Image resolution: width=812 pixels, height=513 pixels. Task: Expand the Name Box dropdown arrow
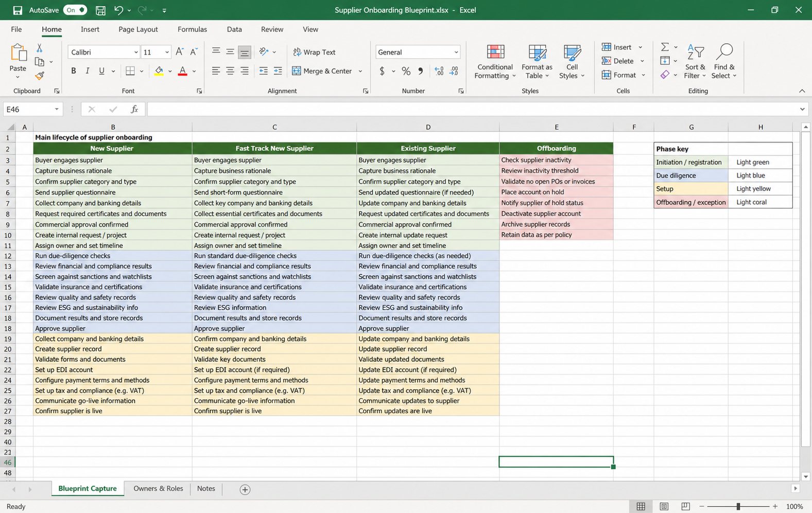tap(57, 109)
